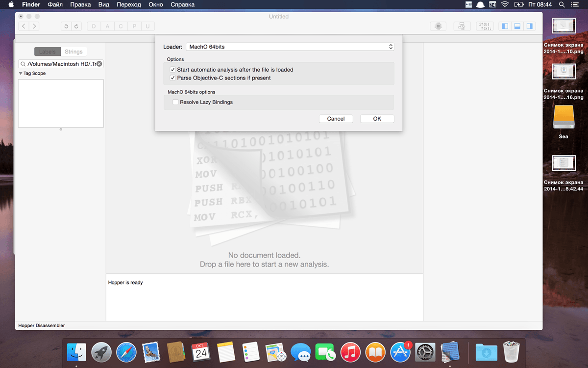Open Reminders app in the Dock
588x368 pixels.
coord(251,352)
